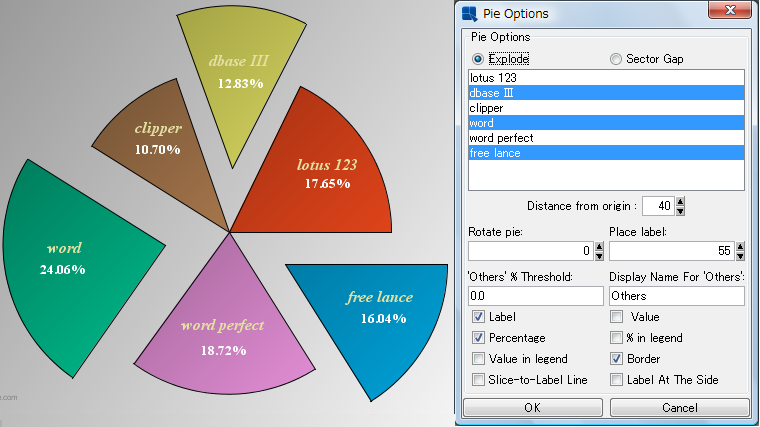The image size is (760, 427).
Task: Uncheck the Label checkbox
Action: coord(478,317)
